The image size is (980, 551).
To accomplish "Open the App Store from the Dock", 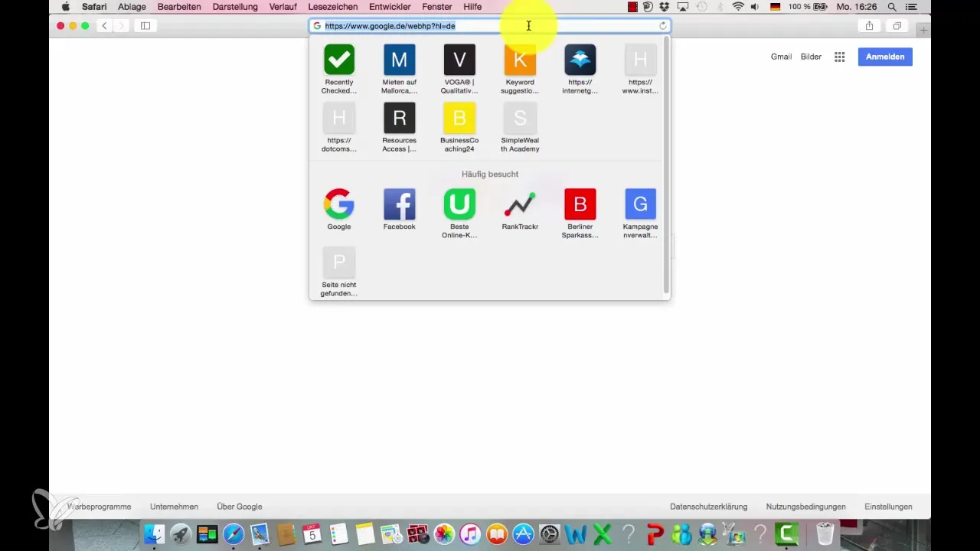I will (x=523, y=533).
